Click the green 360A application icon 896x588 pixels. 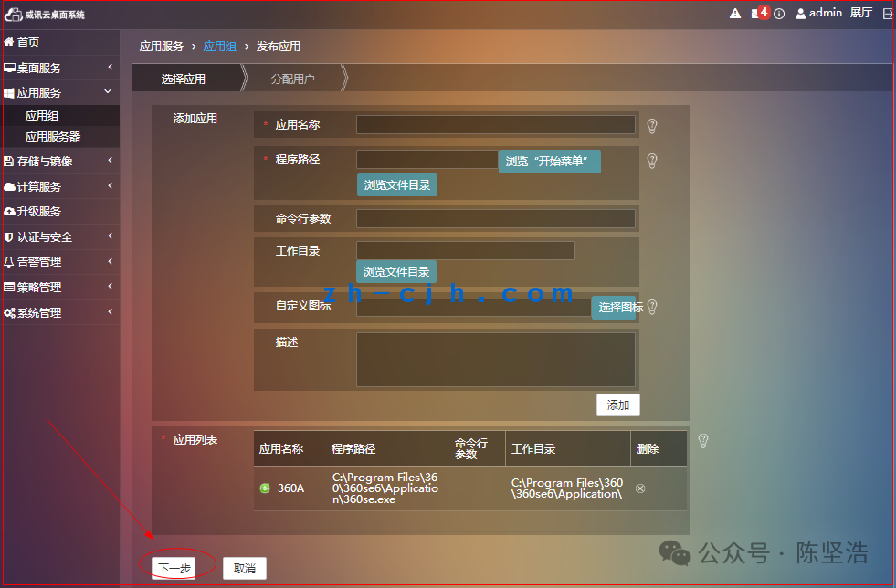point(265,488)
